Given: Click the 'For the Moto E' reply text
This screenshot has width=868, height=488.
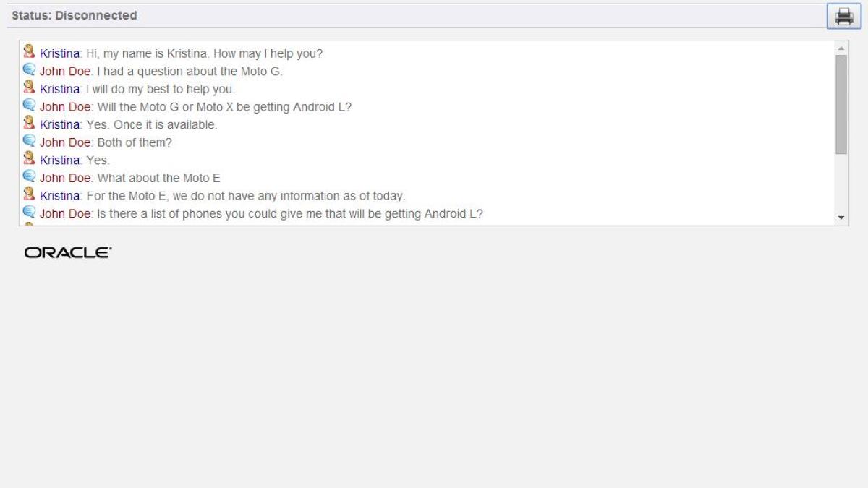Looking at the screenshot, I should (x=246, y=196).
